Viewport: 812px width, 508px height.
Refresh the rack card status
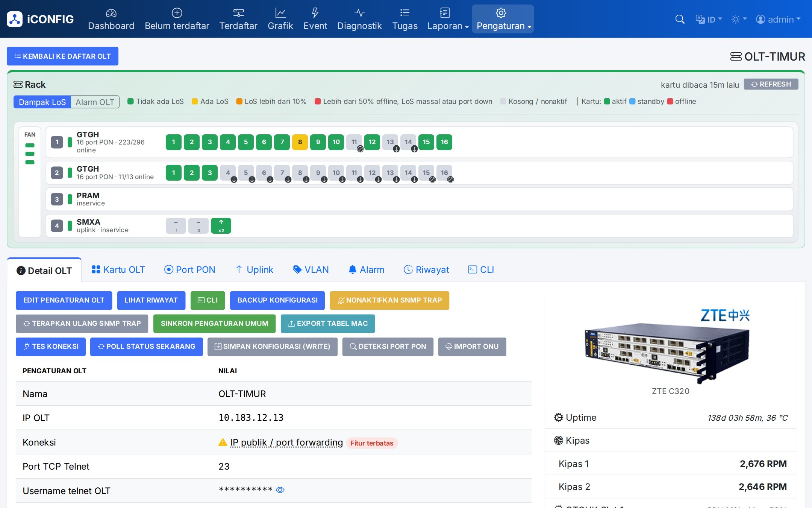coord(771,84)
